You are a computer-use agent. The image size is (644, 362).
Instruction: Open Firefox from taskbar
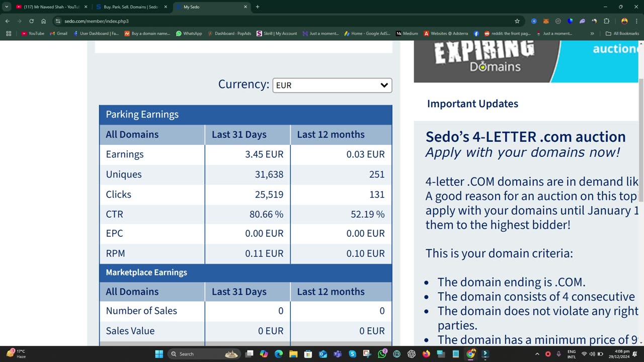[x=426, y=354]
